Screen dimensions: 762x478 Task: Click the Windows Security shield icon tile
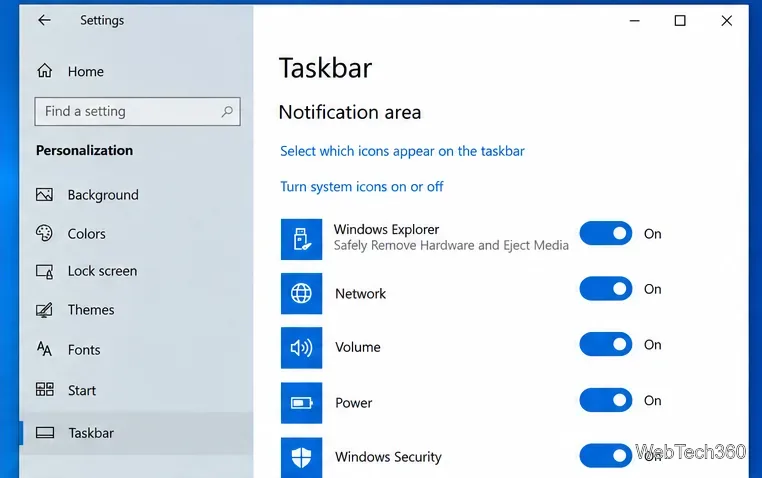click(301, 457)
